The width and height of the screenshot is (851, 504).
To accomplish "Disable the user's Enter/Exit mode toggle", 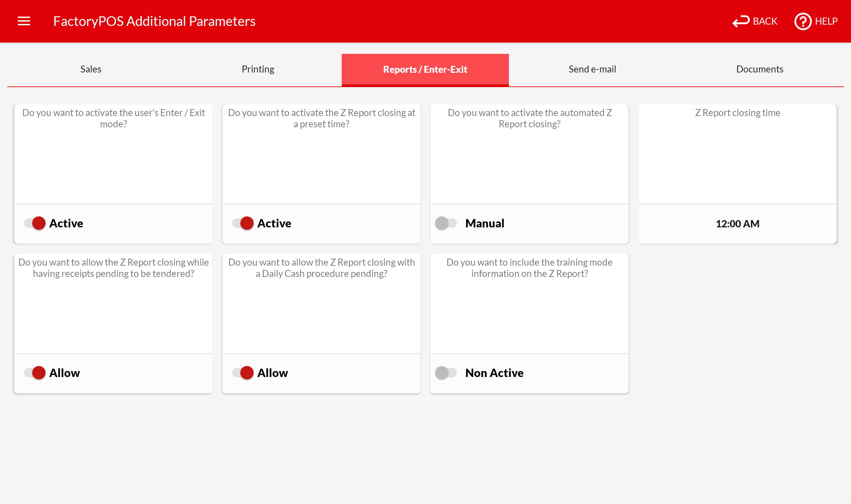I will [35, 223].
